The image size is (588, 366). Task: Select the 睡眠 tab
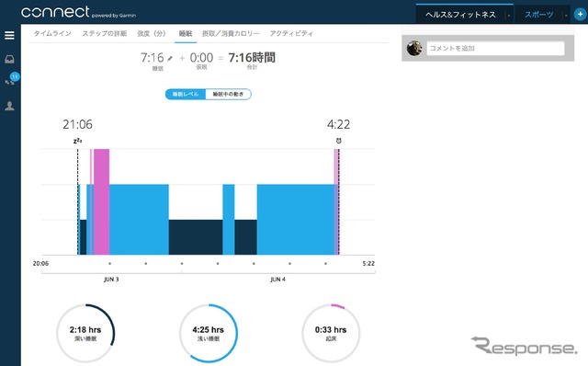coord(186,33)
